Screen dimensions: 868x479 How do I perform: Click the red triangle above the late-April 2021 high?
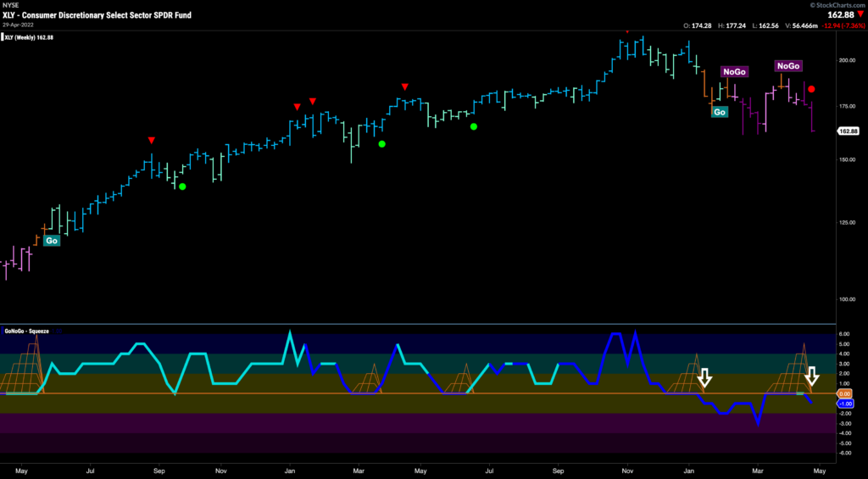click(404, 87)
